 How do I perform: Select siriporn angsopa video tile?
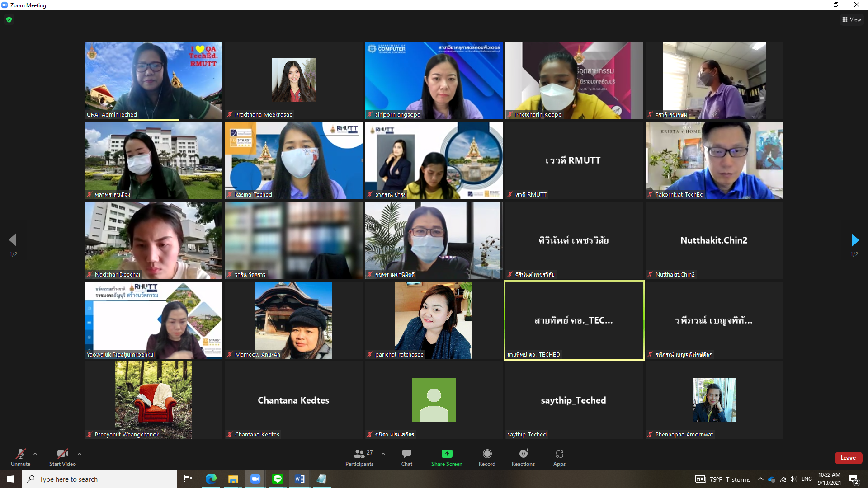434,80
